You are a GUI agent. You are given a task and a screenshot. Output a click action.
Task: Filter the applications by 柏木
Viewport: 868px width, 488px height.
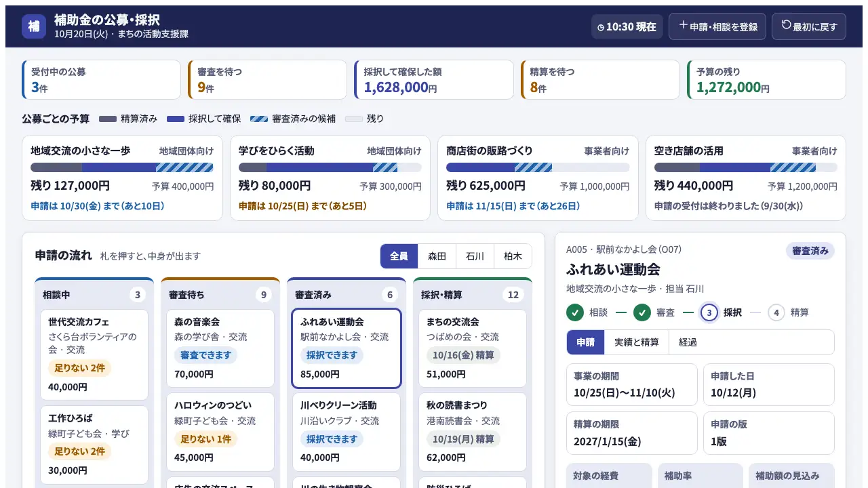point(513,256)
